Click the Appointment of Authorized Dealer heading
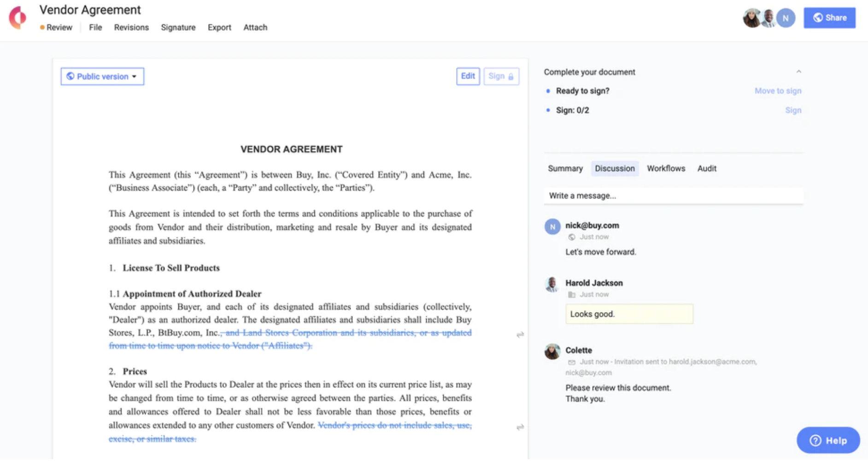 [x=192, y=294]
